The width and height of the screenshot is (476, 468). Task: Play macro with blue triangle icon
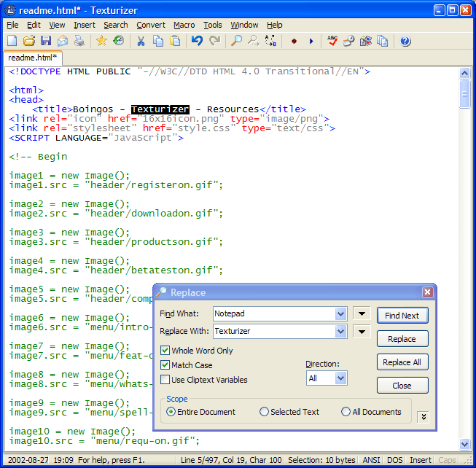click(x=311, y=41)
